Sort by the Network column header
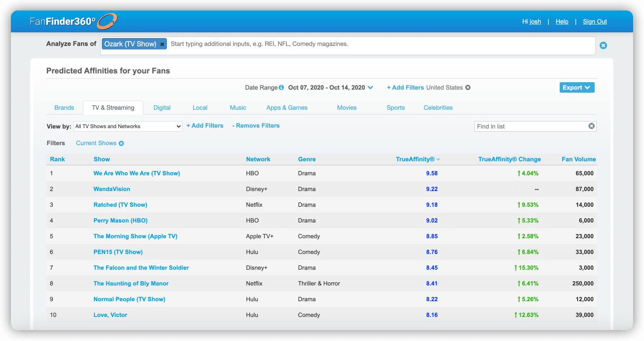 pyautogui.click(x=258, y=159)
